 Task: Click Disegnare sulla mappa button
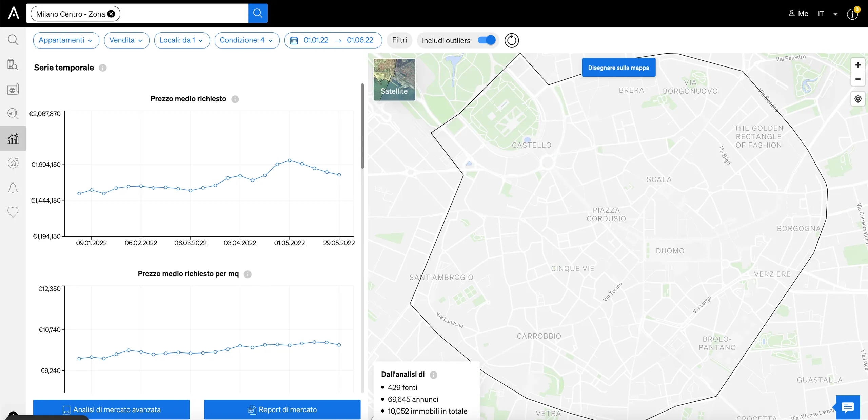coord(618,68)
